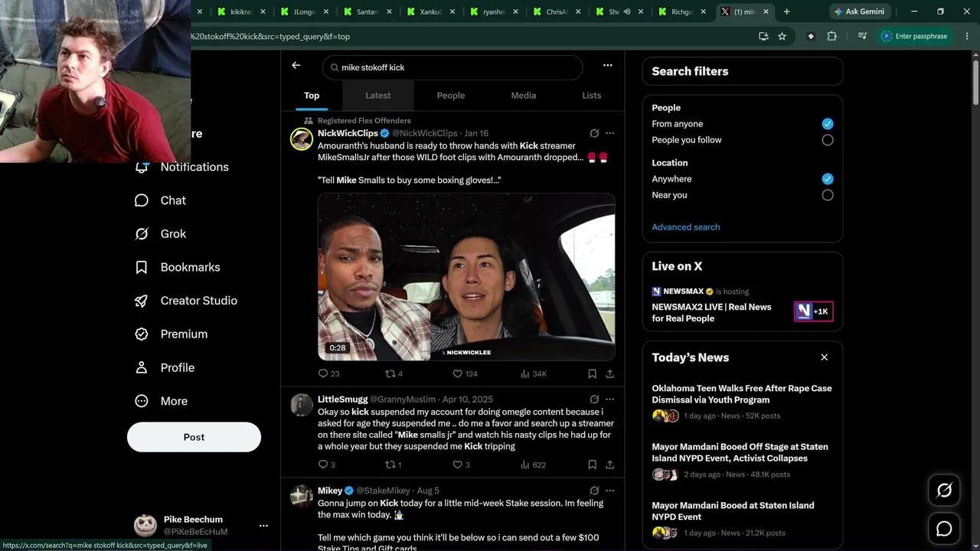
Task: Open Chat in the X sidebar
Action: click(162, 201)
